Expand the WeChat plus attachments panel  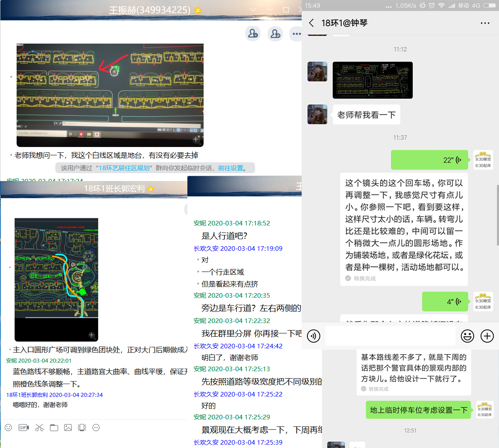[x=487, y=336]
